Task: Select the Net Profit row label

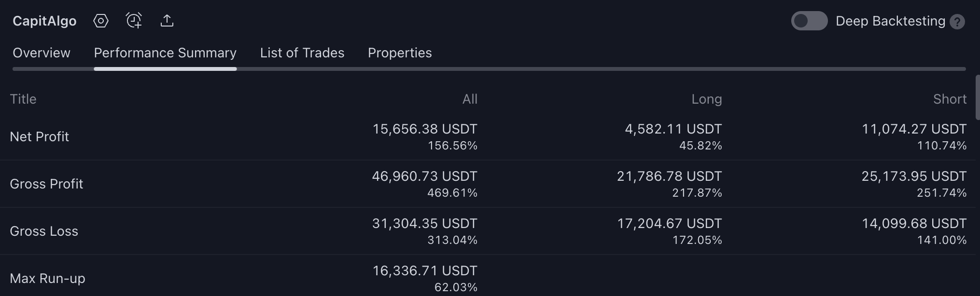Action: point(40,137)
